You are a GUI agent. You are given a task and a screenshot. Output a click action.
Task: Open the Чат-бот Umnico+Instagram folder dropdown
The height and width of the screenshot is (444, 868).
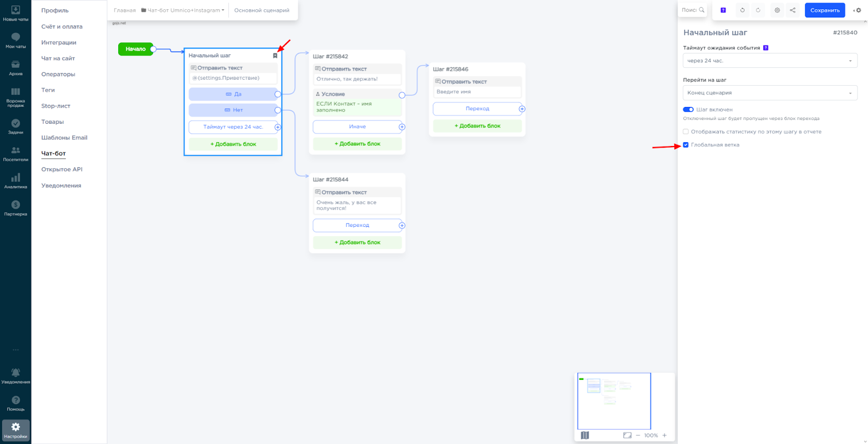pos(183,10)
